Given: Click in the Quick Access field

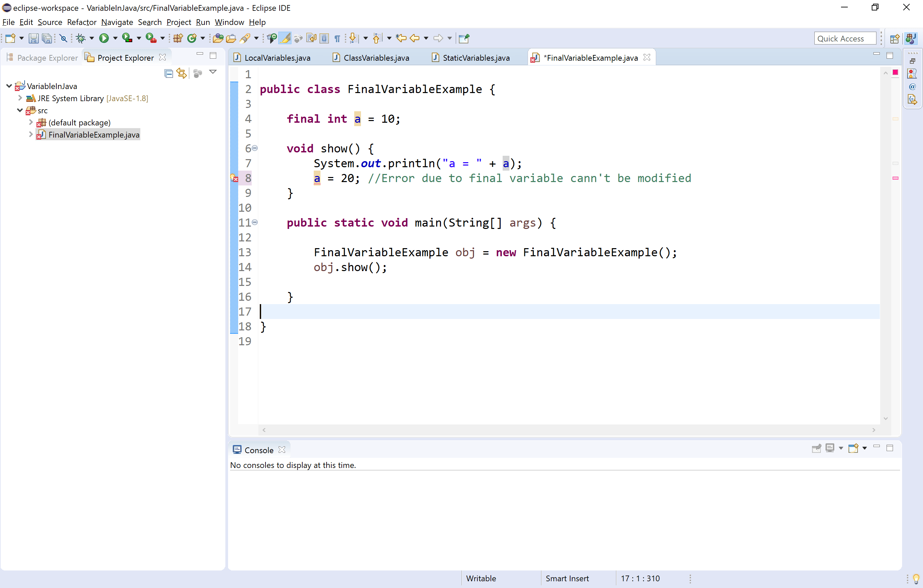Looking at the screenshot, I should click(845, 38).
